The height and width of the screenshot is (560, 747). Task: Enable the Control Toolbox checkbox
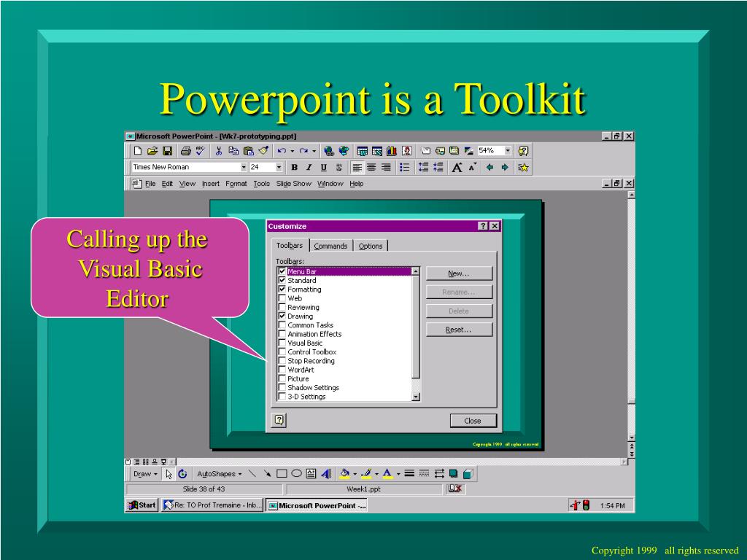point(282,352)
